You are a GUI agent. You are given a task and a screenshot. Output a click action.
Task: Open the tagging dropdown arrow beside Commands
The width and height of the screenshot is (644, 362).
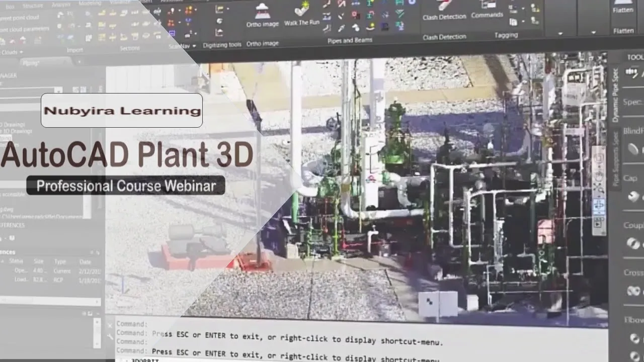(523, 9)
